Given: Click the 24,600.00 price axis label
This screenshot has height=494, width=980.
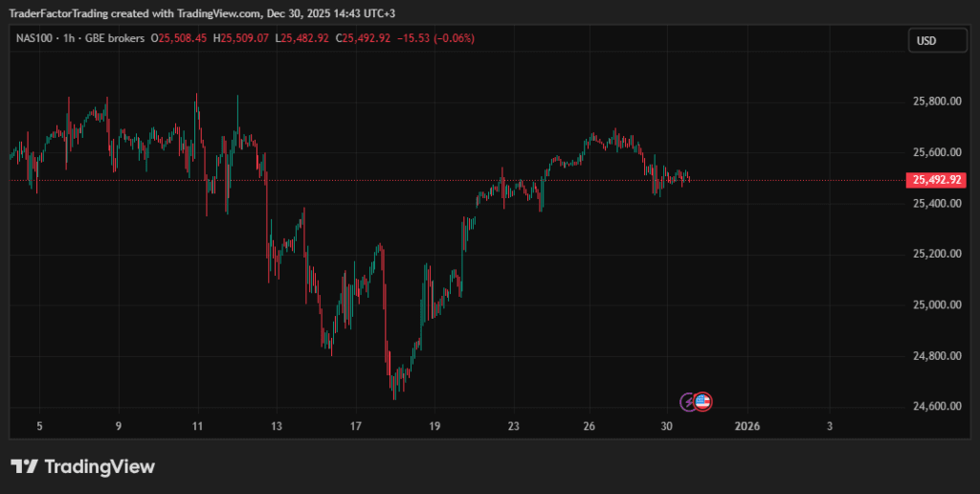Looking at the screenshot, I should 937,407.
